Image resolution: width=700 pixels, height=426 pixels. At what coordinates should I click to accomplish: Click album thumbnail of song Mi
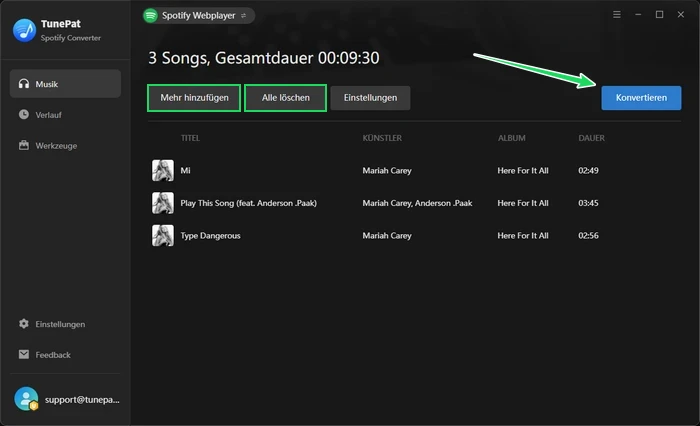(162, 171)
